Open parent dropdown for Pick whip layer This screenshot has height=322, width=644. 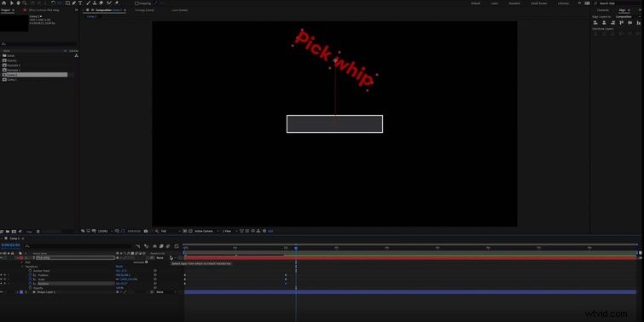(x=166, y=257)
